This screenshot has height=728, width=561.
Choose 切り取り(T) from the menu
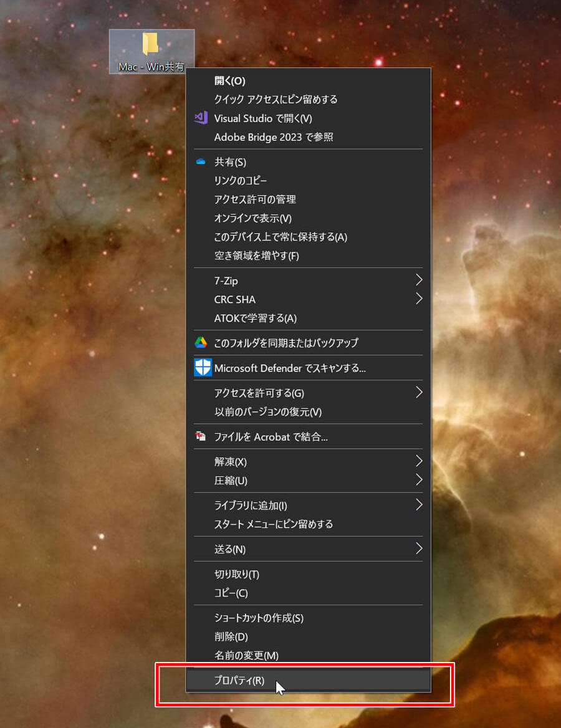(x=309, y=574)
